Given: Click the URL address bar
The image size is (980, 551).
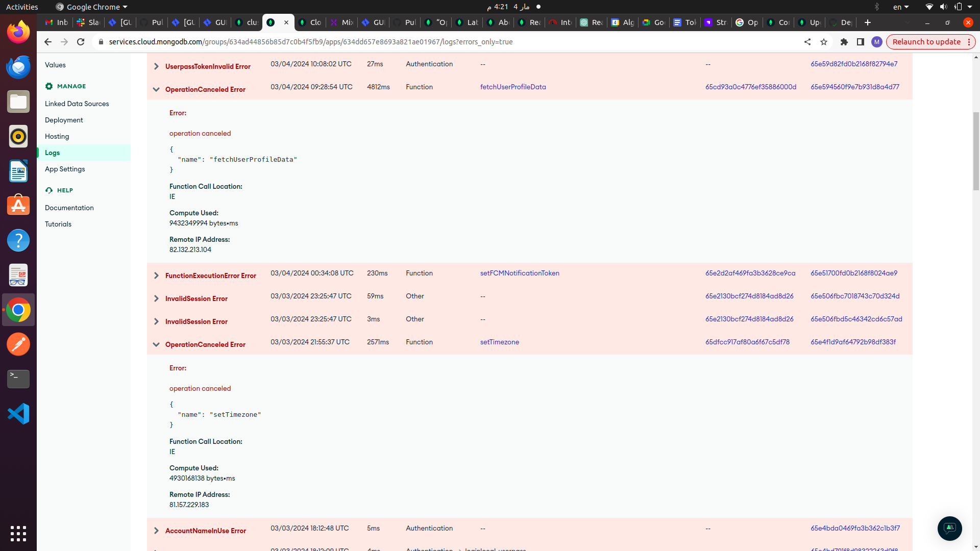Looking at the screenshot, I should click(357, 42).
